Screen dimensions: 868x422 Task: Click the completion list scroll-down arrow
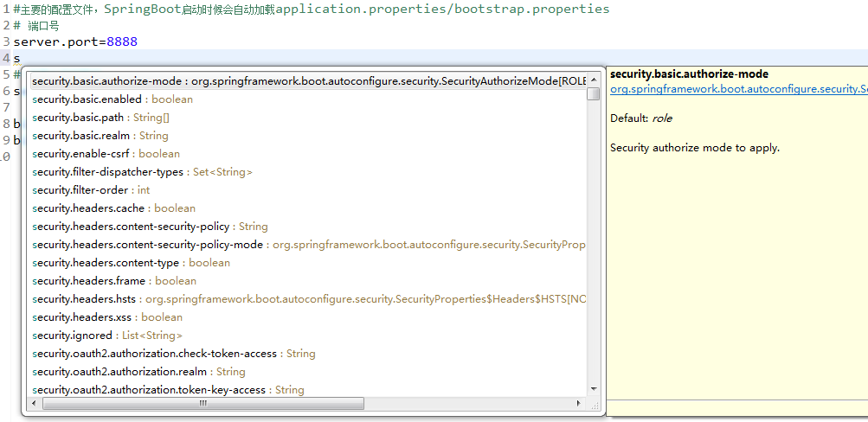click(x=594, y=389)
